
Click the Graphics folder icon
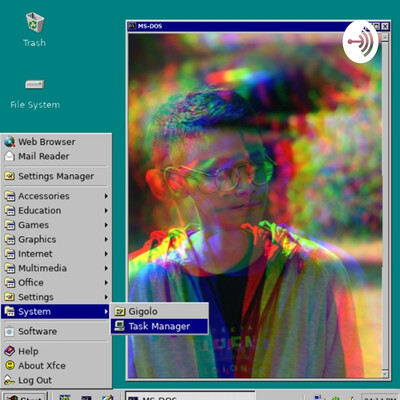pos(10,239)
